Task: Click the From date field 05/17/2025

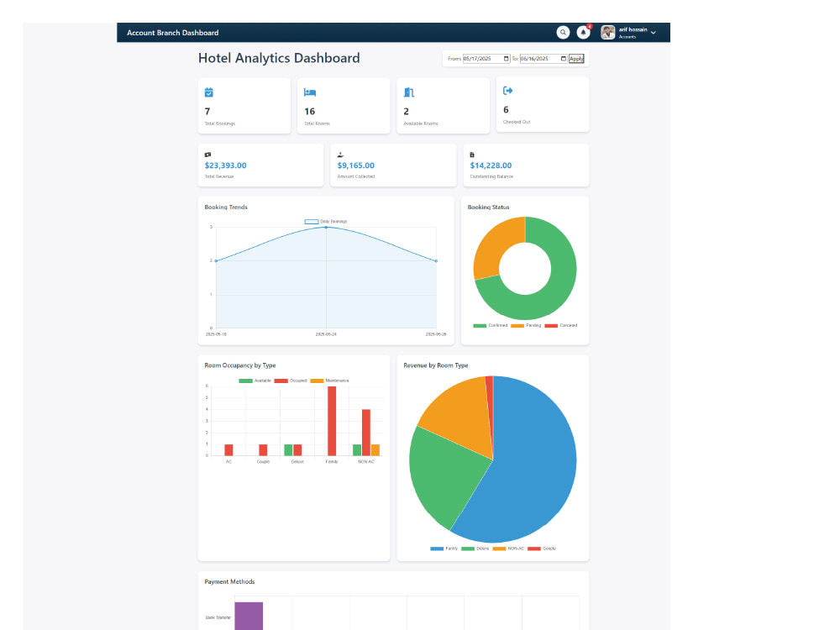Action: click(x=486, y=59)
